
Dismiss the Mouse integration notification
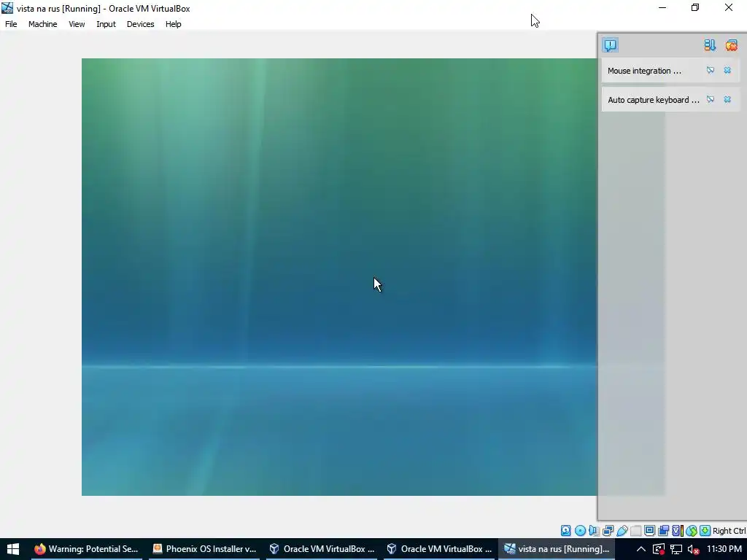pyautogui.click(x=727, y=71)
